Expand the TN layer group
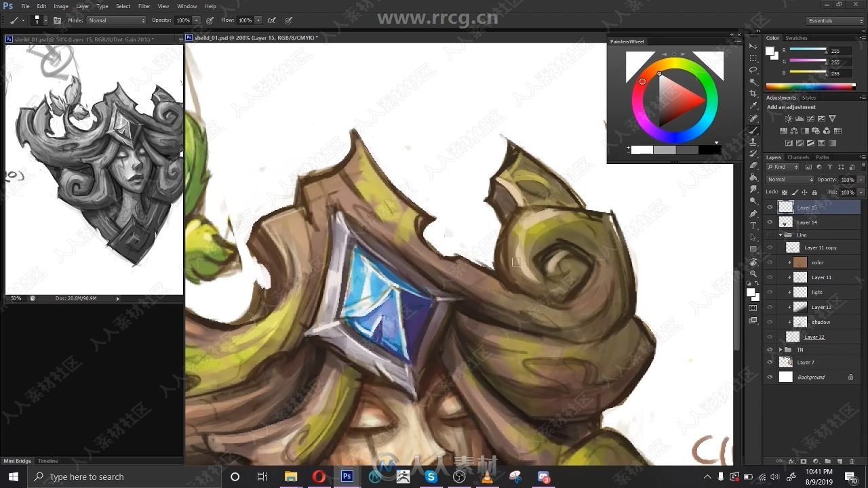 click(781, 350)
